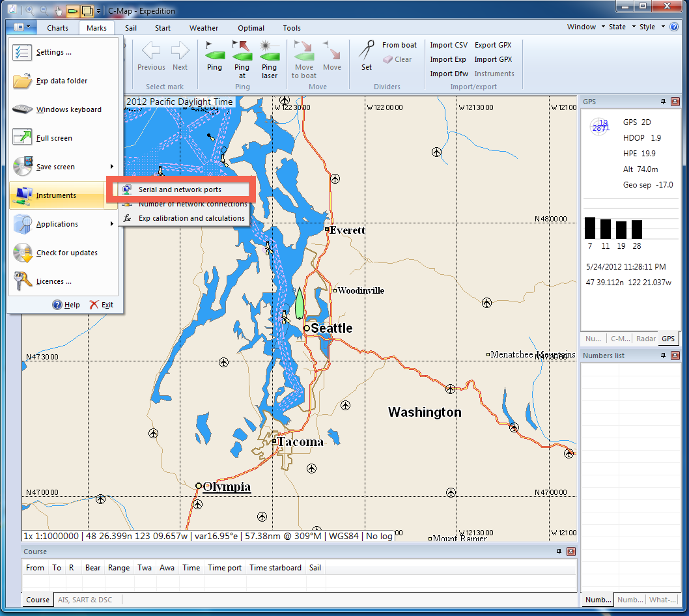Click the Next mark arrow
Image resolution: width=689 pixels, height=616 pixels.
(x=180, y=55)
